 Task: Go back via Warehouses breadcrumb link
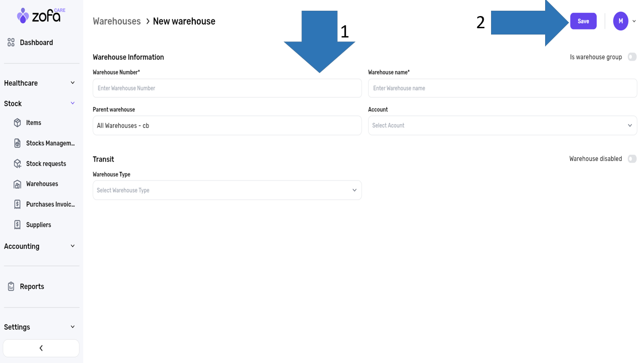[x=116, y=21]
